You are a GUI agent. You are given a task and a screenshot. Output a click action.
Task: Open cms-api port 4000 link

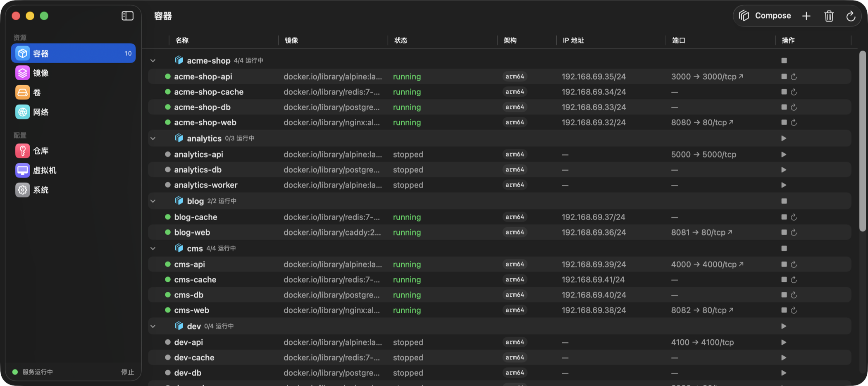coord(707,264)
